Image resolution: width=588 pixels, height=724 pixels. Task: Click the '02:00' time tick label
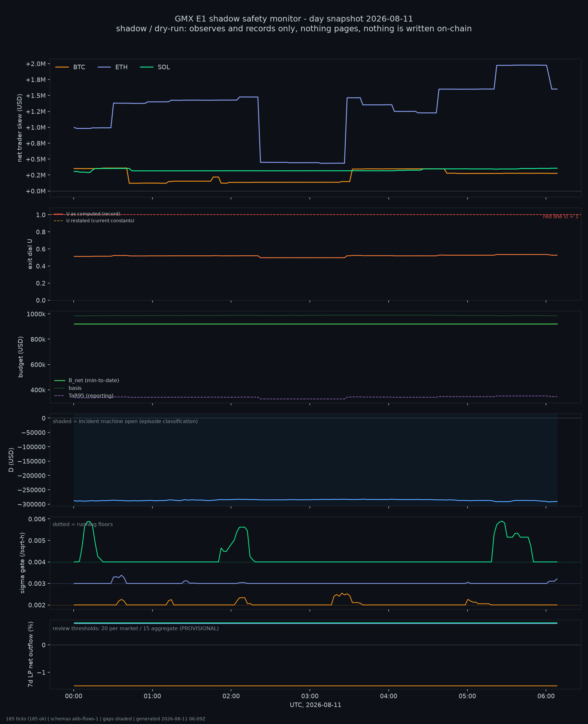pos(231,697)
